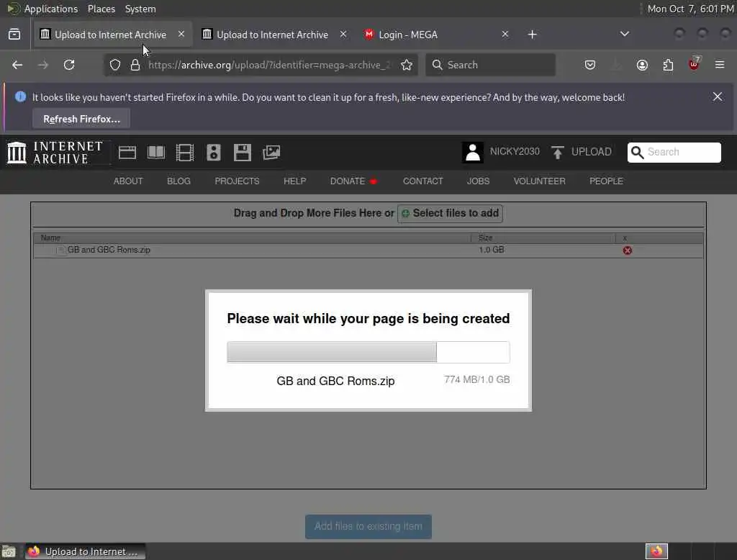Open the JOBS link

[x=478, y=181]
